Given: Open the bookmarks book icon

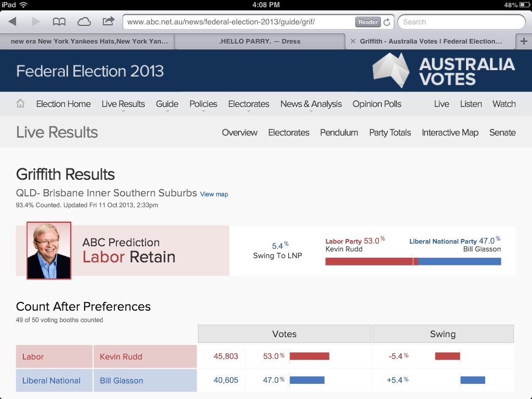Looking at the screenshot, I should pyautogui.click(x=59, y=22).
